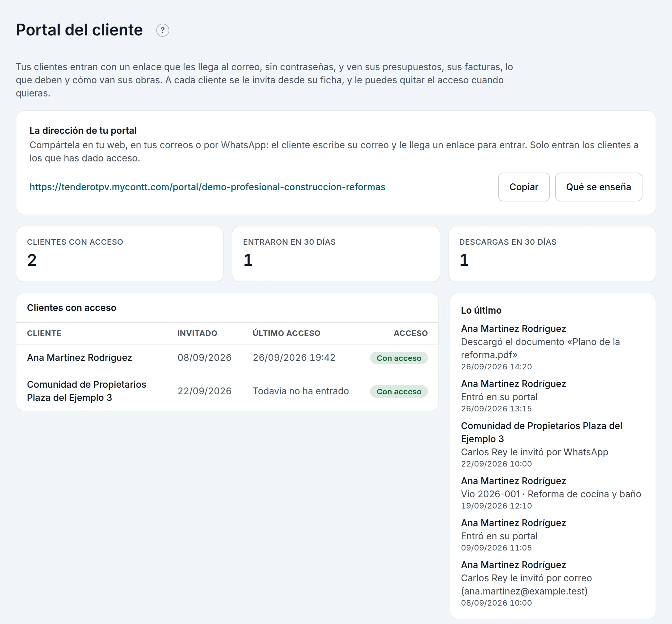Click Comunidad de Propietarios name in Lo último
This screenshot has height=624, width=672.
[541, 432]
